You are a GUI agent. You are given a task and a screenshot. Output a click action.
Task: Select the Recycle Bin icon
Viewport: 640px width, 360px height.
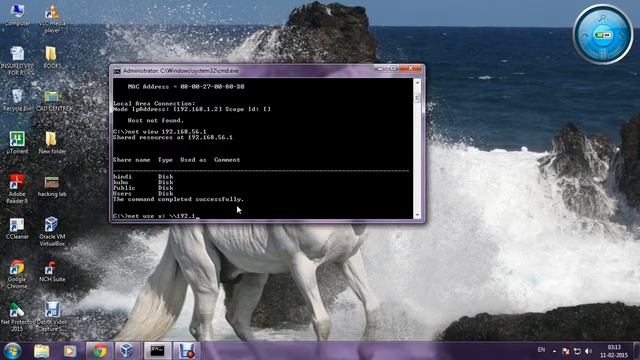click(17, 100)
